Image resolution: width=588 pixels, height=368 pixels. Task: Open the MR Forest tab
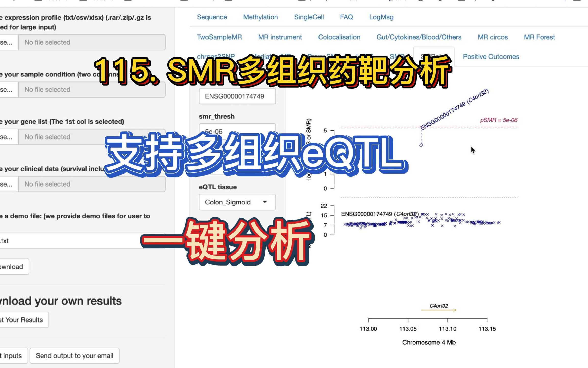click(539, 37)
